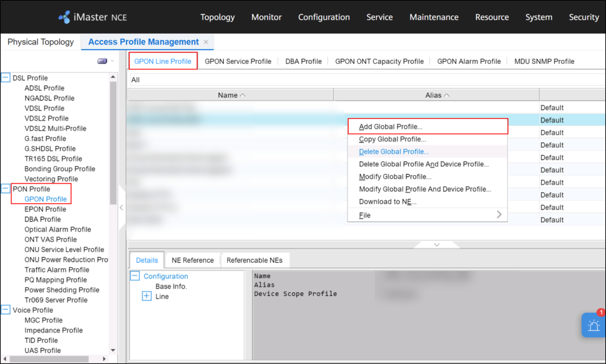Open the blue alarm notification bell with badge
This screenshot has height=364, width=606.
[x=593, y=325]
